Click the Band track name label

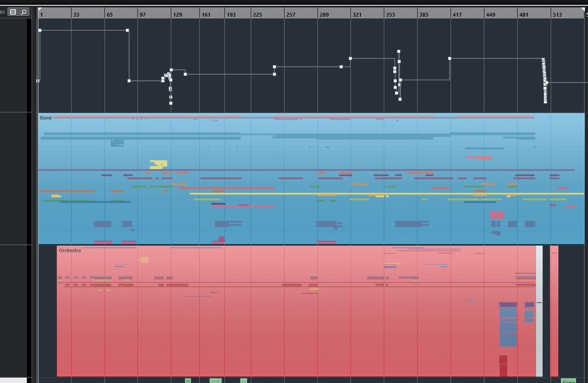(x=45, y=117)
